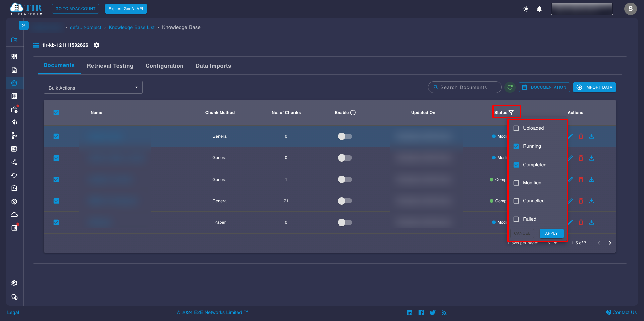
Task: Click the Updated On column header
Action: 423,113
